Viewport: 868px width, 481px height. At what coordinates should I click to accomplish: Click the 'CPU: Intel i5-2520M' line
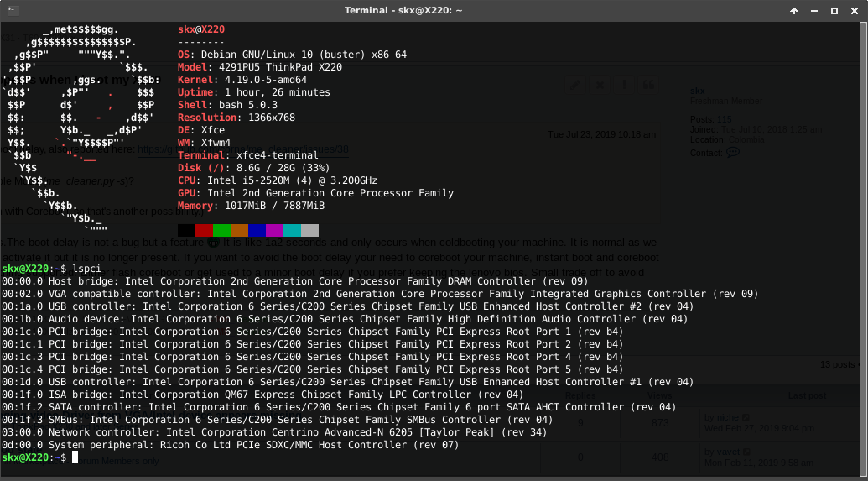[278, 180]
